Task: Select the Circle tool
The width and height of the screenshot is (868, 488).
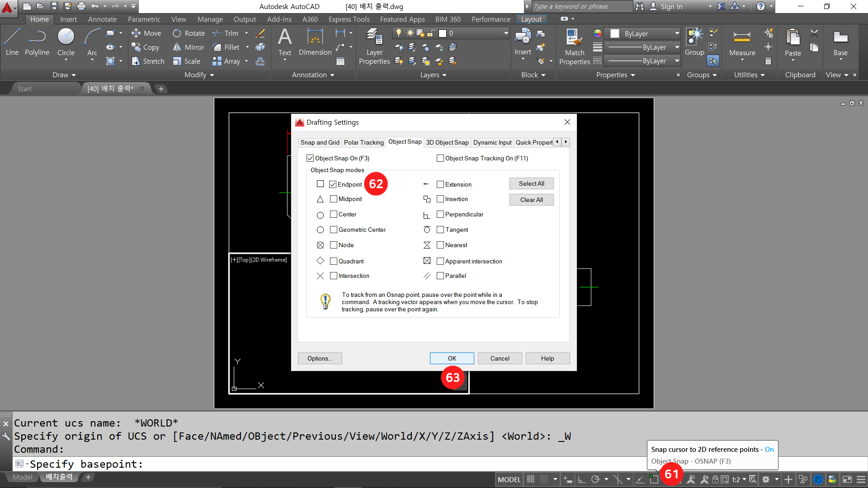Action: tap(66, 42)
